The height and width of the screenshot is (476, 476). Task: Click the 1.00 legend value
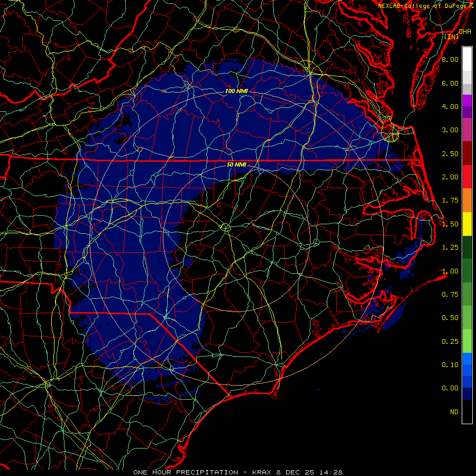coord(450,271)
